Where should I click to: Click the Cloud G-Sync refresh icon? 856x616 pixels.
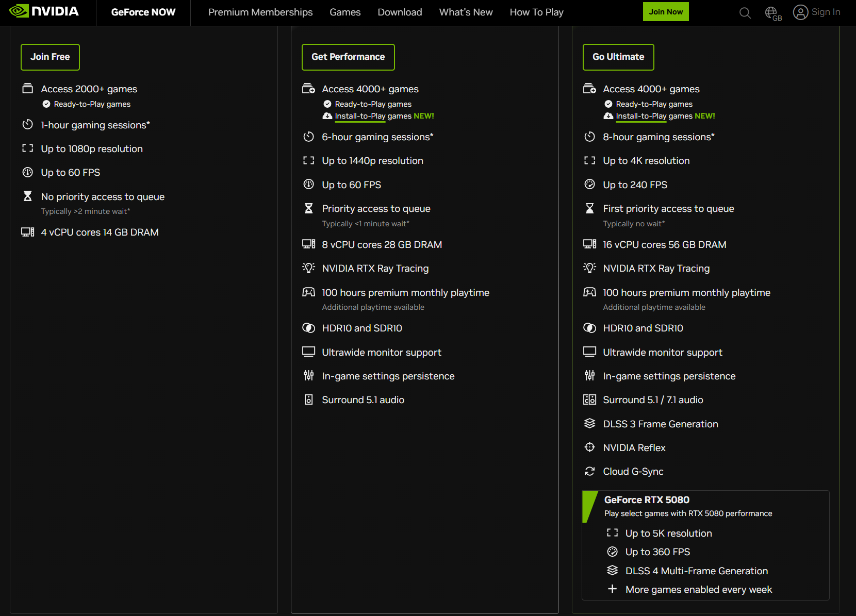(590, 471)
